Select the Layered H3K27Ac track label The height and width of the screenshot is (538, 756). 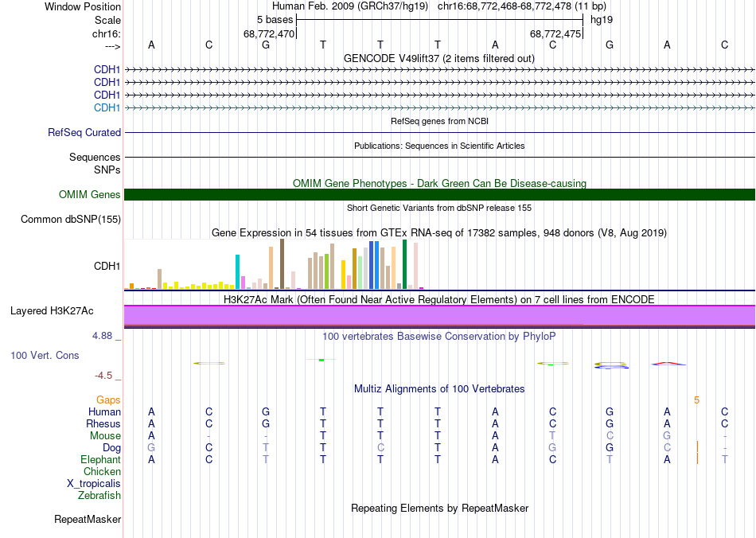[x=52, y=311]
